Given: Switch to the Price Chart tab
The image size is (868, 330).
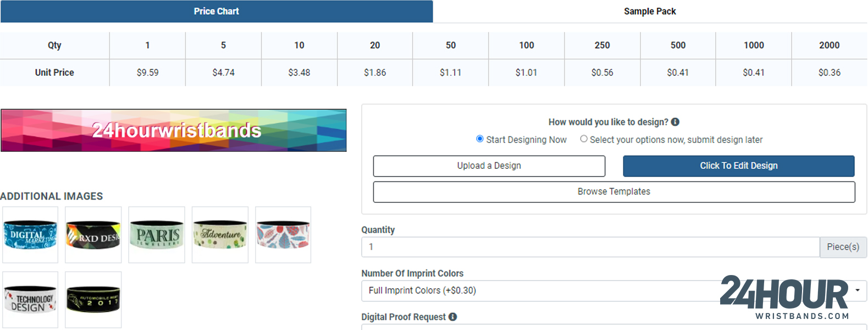Looking at the screenshot, I should coord(217,12).
